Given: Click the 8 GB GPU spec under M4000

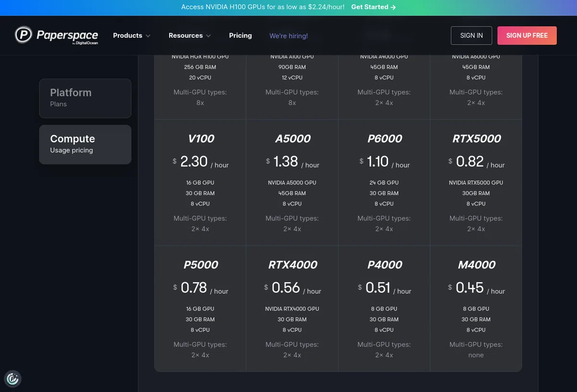Looking at the screenshot, I should coord(476,309).
